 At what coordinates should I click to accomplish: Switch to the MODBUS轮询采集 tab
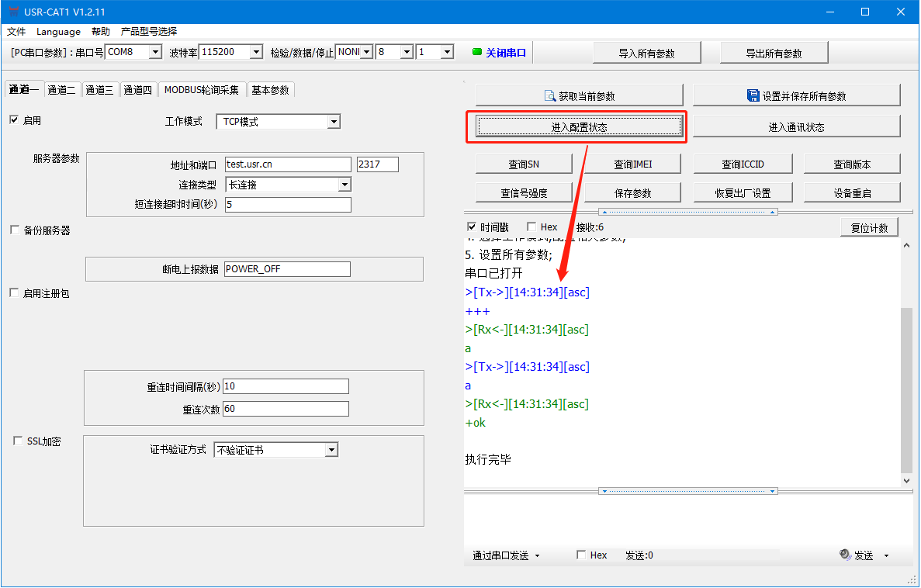pyautogui.click(x=202, y=90)
